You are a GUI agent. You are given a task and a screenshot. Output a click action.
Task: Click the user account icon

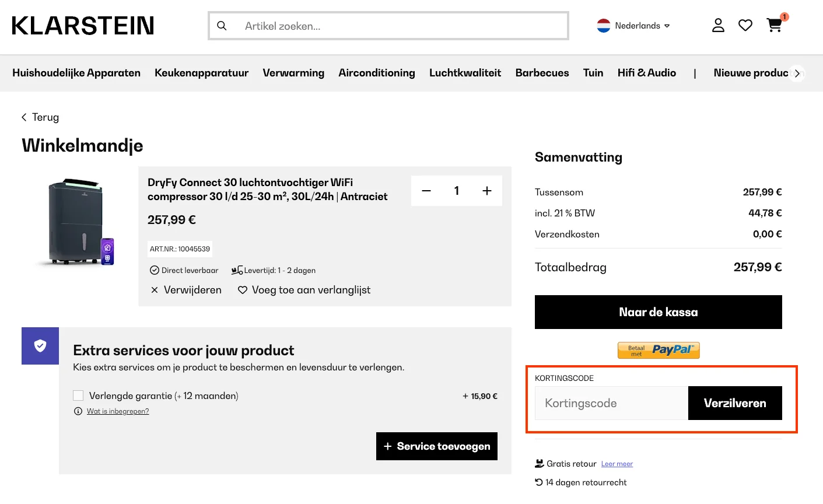coord(718,25)
